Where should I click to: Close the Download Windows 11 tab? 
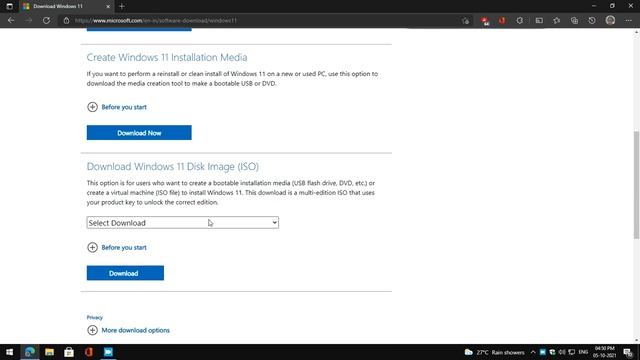click(108, 6)
